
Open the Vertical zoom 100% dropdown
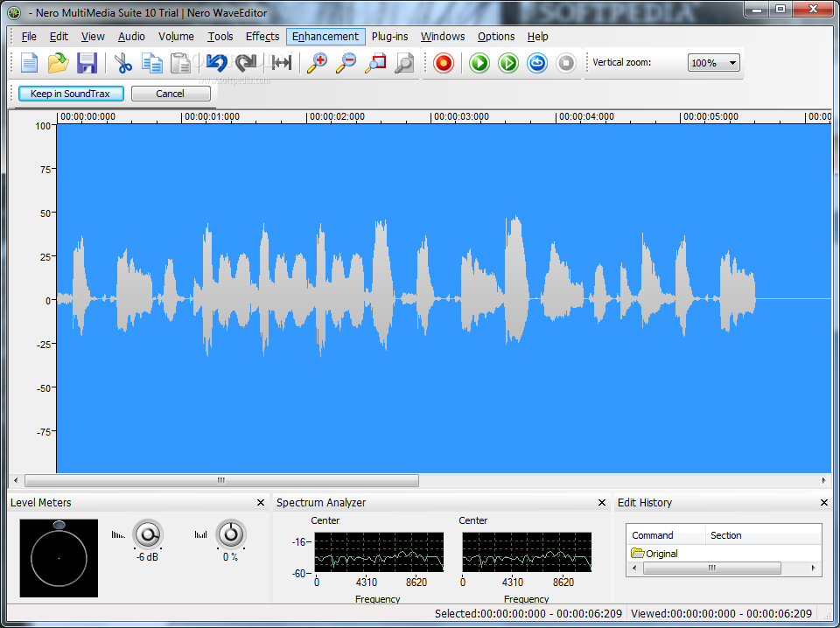(714, 63)
